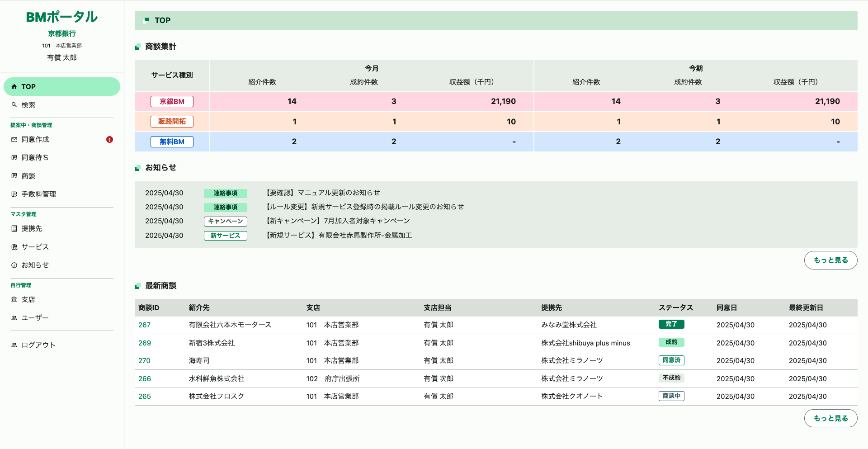Click もっと見る under お知らせ
Image resolution: width=868 pixels, height=449 pixels.
tap(830, 260)
